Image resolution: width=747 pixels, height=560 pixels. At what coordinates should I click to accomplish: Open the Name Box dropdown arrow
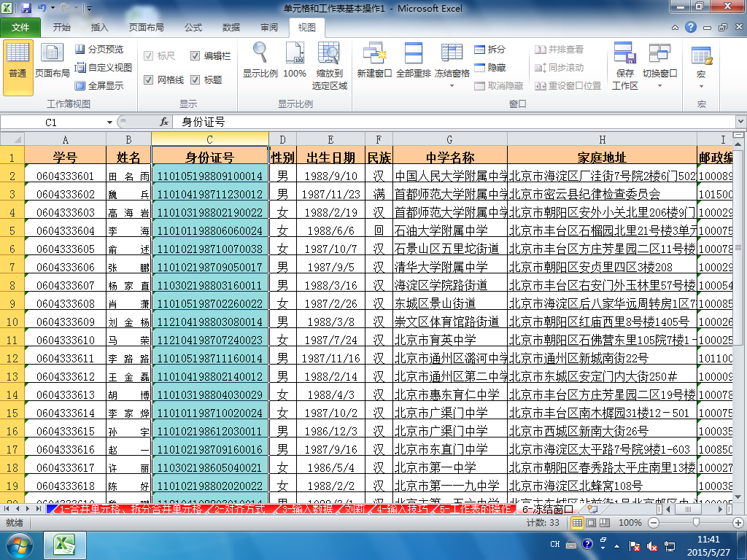pos(109,122)
